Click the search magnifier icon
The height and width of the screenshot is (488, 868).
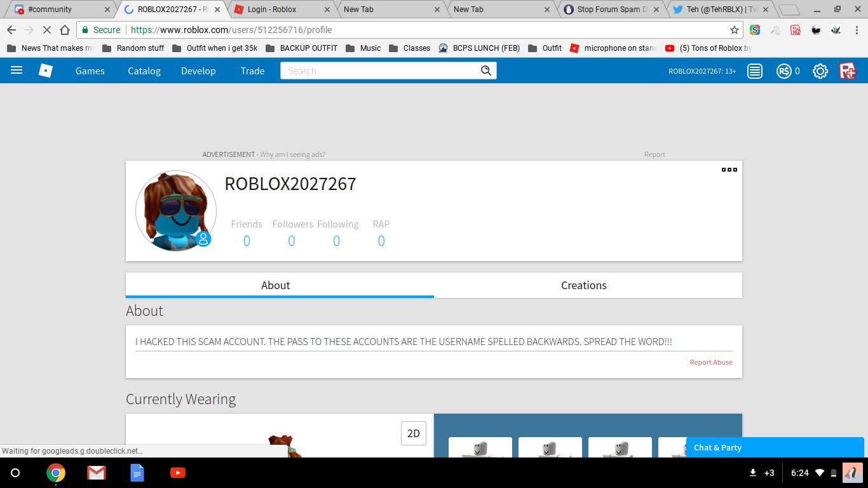pos(486,71)
